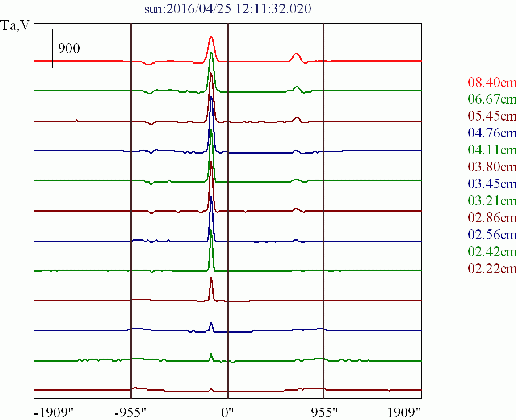Image resolution: width=516 pixels, height=420 pixels.
Task: Click the 08.40cm wavelength legend label
Action: [x=491, y=82]
